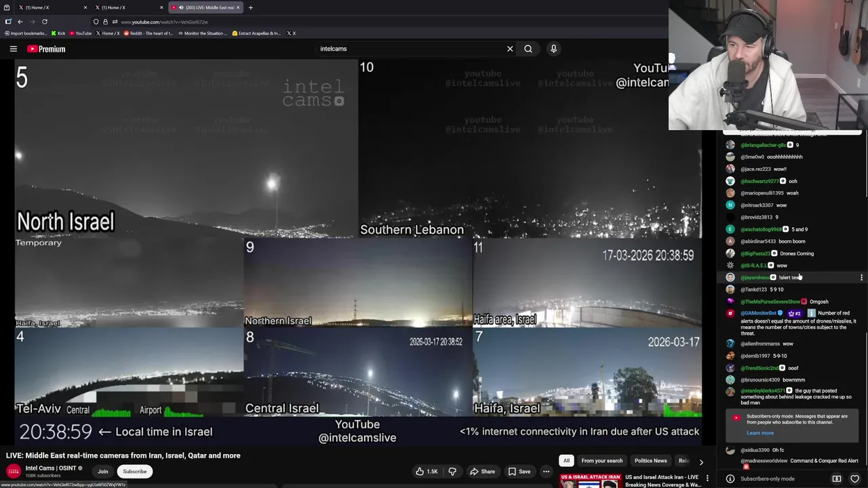
Task: Click in the YouTube search box
Action: 410,49
